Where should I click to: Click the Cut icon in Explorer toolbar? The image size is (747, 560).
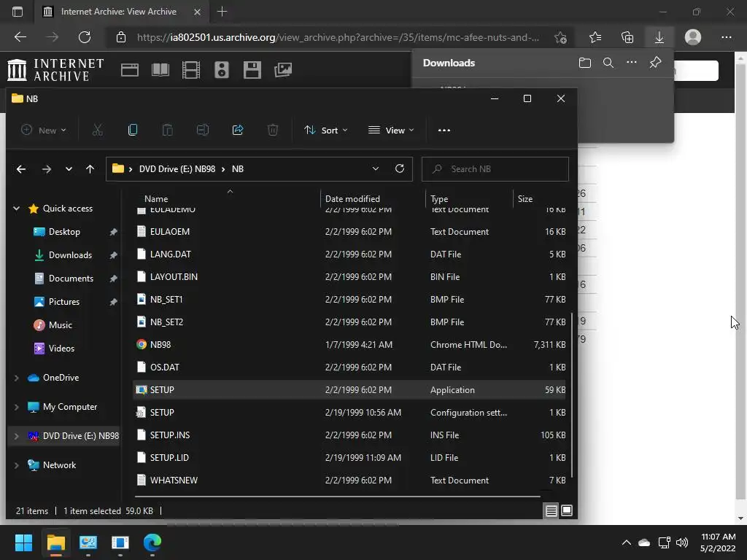[98, 130]
